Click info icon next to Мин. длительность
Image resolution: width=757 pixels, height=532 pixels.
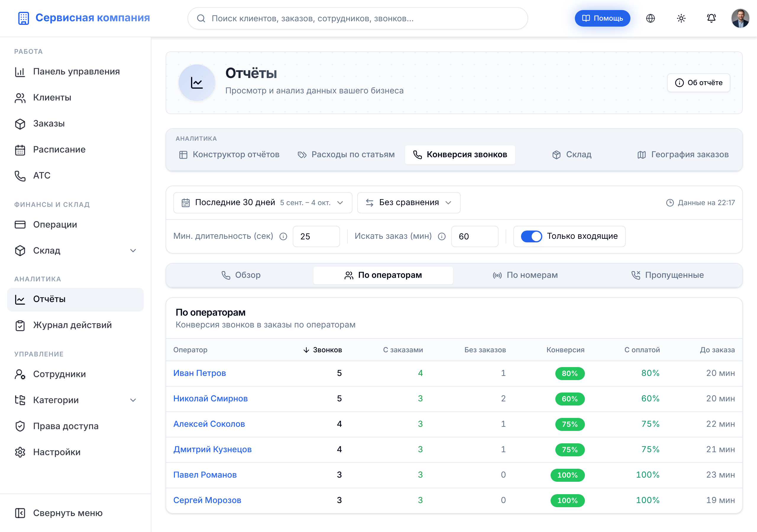(283, 236)
